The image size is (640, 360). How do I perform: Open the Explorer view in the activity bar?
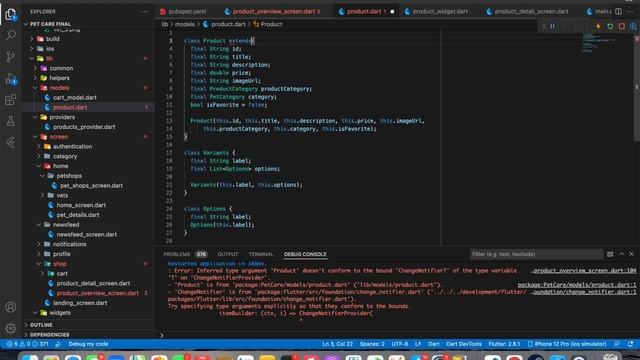point(11,14)
